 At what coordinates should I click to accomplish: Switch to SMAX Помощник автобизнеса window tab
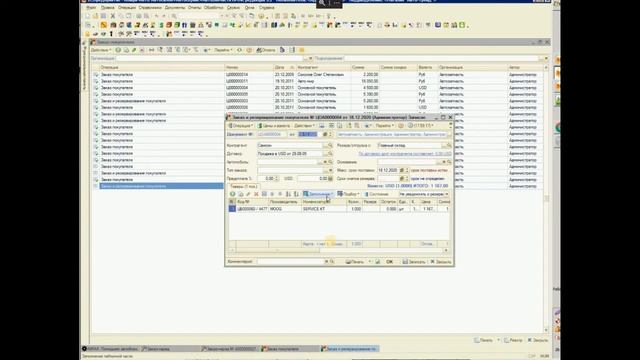click(x=110, y=349)
